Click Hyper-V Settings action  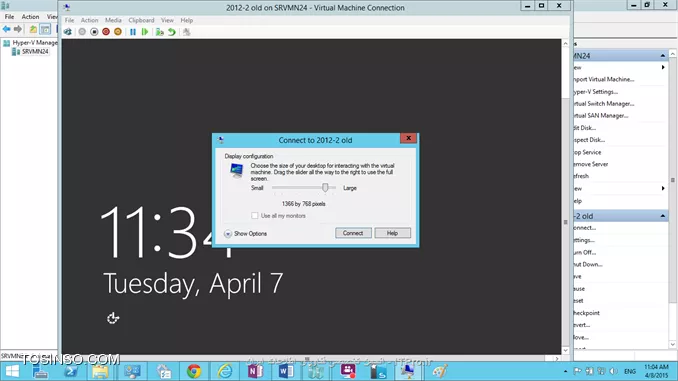coord(596,92)
